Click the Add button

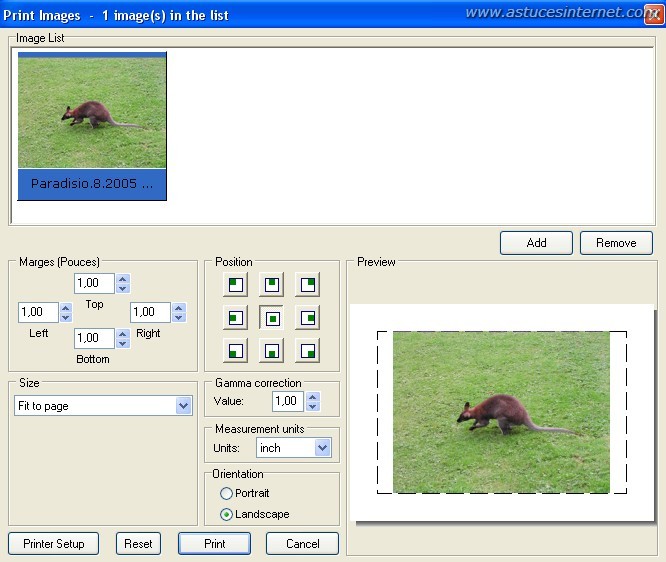536,243
